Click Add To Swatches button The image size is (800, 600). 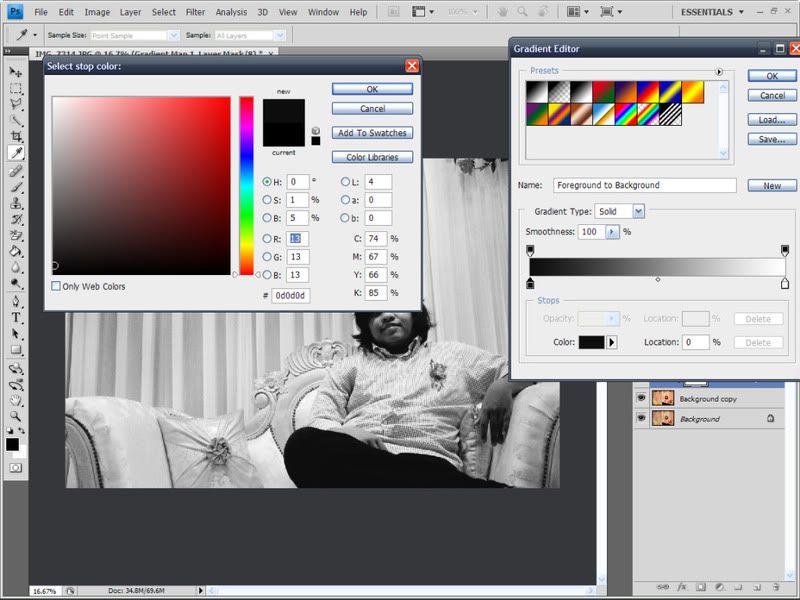pos(372,133)
